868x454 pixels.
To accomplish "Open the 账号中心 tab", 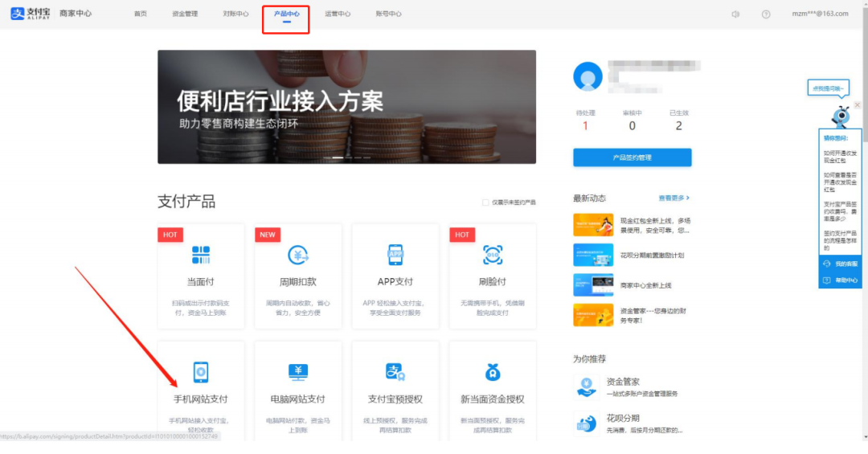I will pyautogui.click(x=389, y=14).
